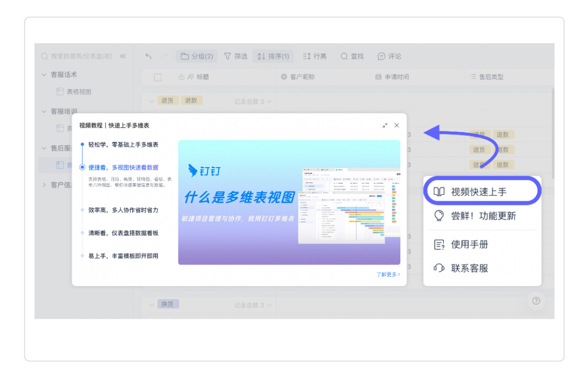Tick the select-all checkbox in header
The image size is (588, 379).
[158, 77]
